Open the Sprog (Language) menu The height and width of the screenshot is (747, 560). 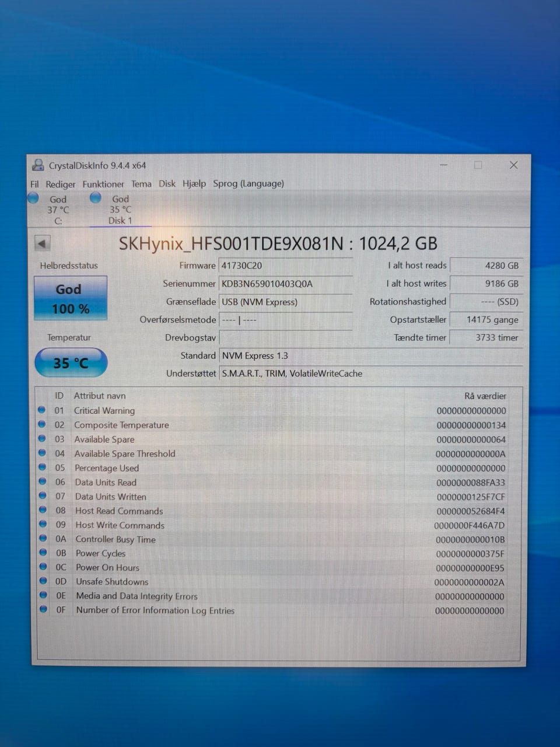[249, 184]
